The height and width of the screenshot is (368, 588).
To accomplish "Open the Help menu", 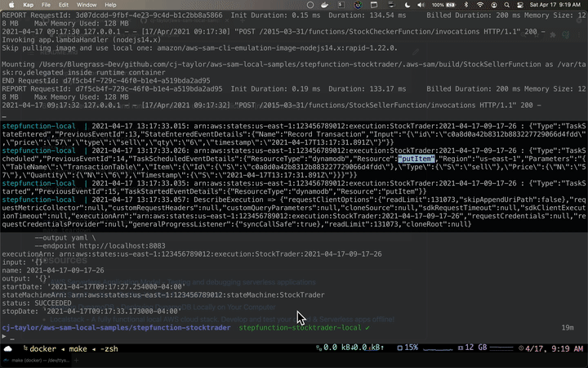I will (110, 5).
